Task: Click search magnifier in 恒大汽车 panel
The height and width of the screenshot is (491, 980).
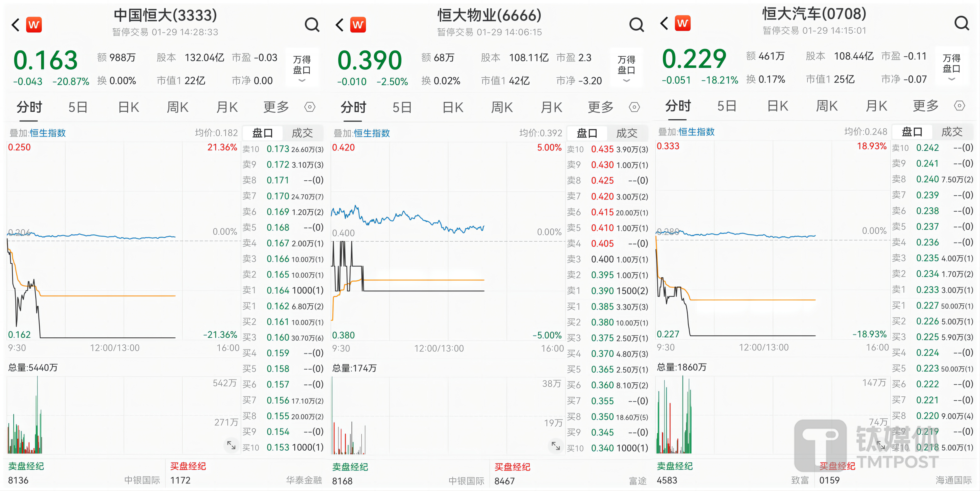Action: click(x=961, y=24)
